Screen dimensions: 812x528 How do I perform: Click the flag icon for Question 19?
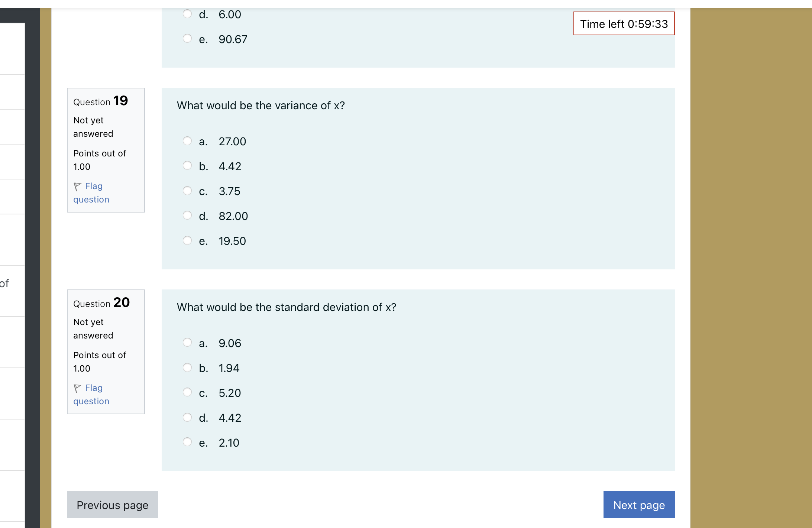(x=77, y=186)
